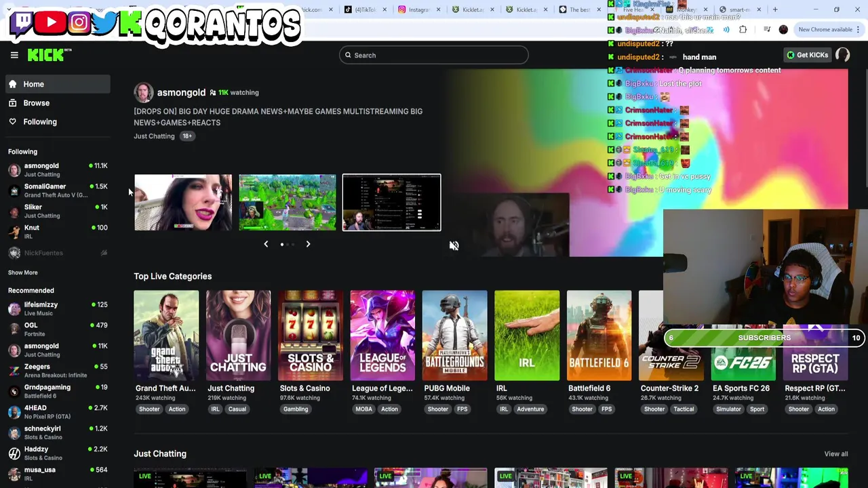Open Haddzy in the Recommended list
Image resolution: width=868 pixels, height=488 pixels.
pos(58,453)
